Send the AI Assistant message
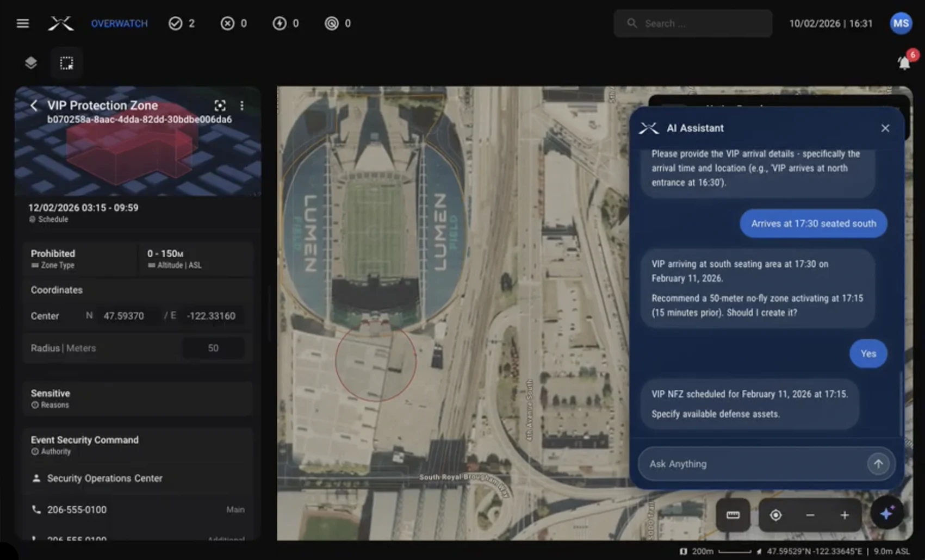 click(x=878, y=464)
